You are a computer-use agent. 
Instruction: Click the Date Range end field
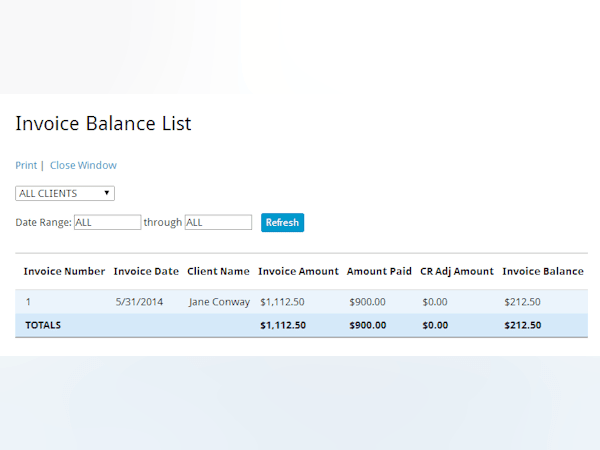pos(218,222)
